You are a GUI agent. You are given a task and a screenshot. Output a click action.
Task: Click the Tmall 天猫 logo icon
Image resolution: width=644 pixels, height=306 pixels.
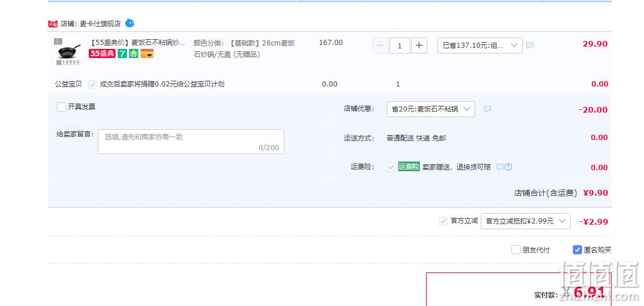pyautogui.click(x=52, y=24)
